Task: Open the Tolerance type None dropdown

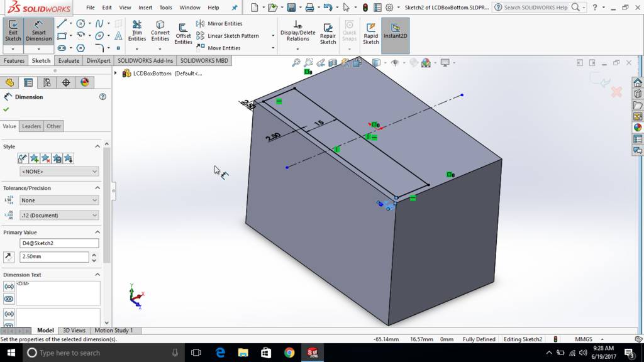Action: pyautogui.click(x=59, y=200)
